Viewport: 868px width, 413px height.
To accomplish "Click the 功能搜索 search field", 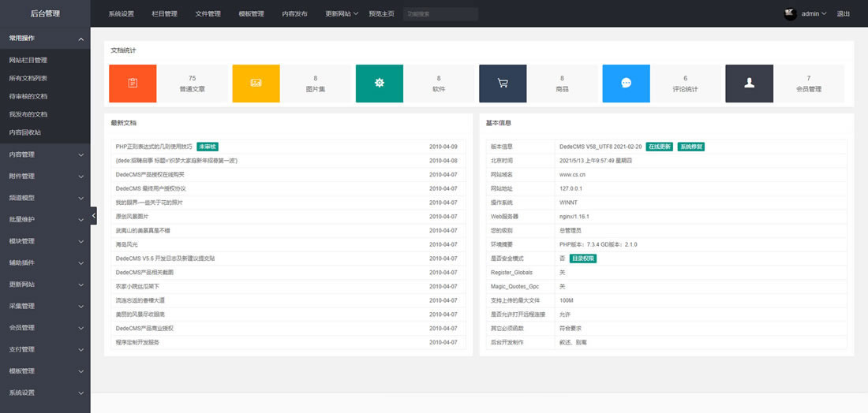I will tap(440, 13).
